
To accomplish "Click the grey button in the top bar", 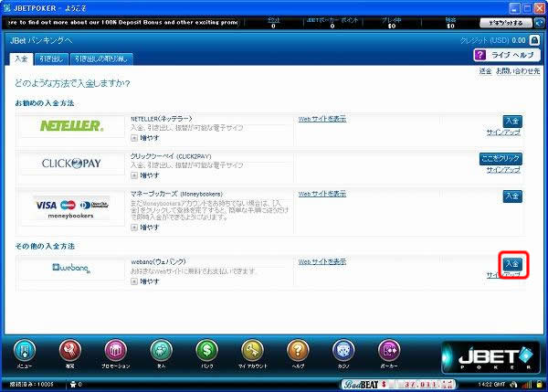I will (x=506, y=23).
